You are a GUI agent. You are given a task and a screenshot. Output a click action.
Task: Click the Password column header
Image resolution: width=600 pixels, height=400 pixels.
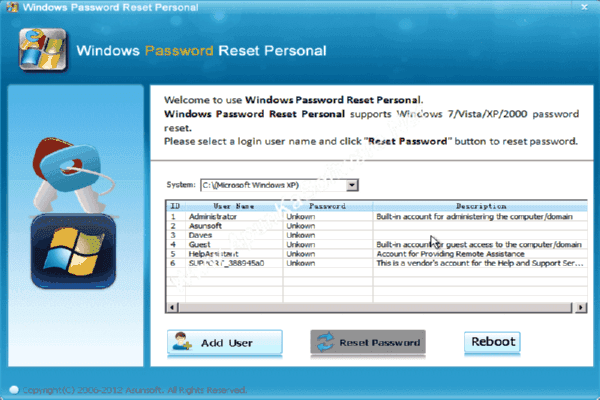(328, 206)
